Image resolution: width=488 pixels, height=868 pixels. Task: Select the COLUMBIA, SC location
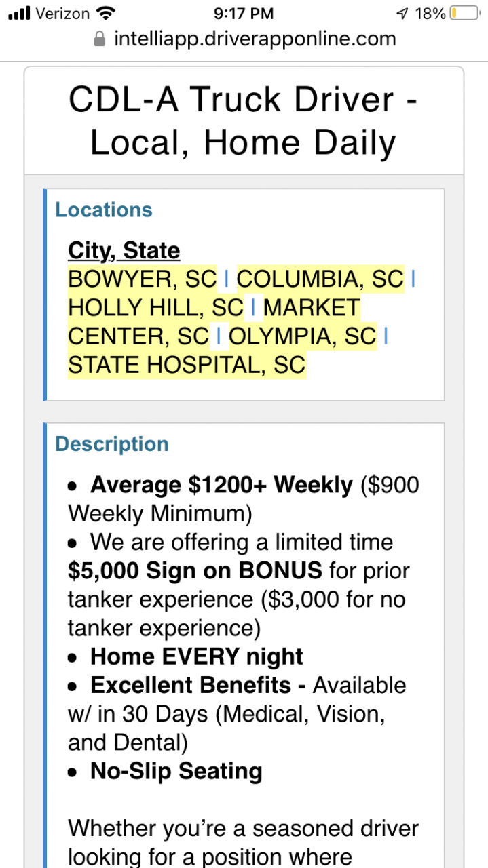point(320,279)
